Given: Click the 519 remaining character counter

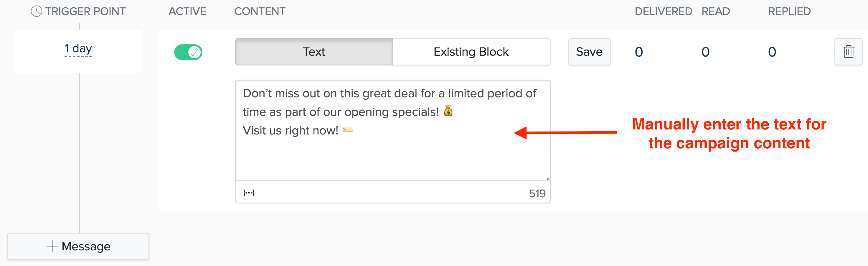Looking at the screenshot, I should coord(537,193).
